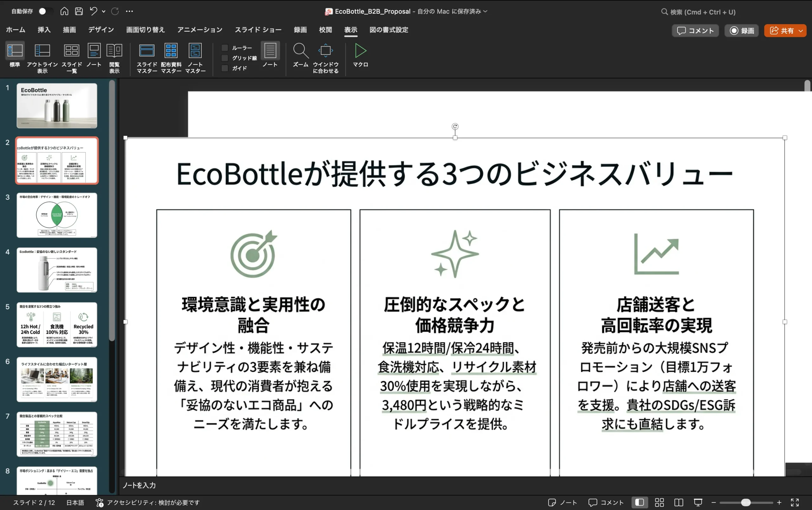Open Outline view (アウトライン表示)
The height and width of the screenshot is (510, 812).
[x=42, y=58]
